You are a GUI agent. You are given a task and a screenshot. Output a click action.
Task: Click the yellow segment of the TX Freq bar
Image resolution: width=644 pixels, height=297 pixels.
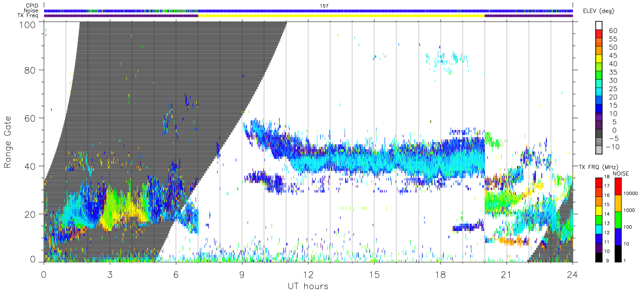(x=341, y=16)
